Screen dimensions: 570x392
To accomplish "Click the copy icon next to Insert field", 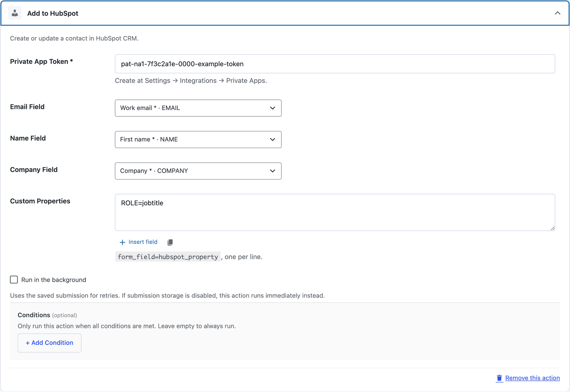I will pyautogui.click(x=170, y=242).
